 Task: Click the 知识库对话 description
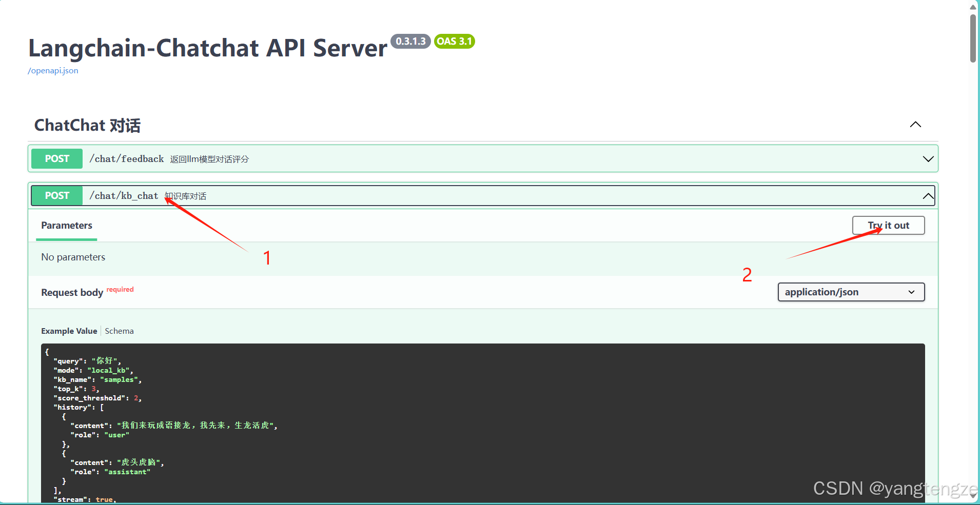pos(185,196)
